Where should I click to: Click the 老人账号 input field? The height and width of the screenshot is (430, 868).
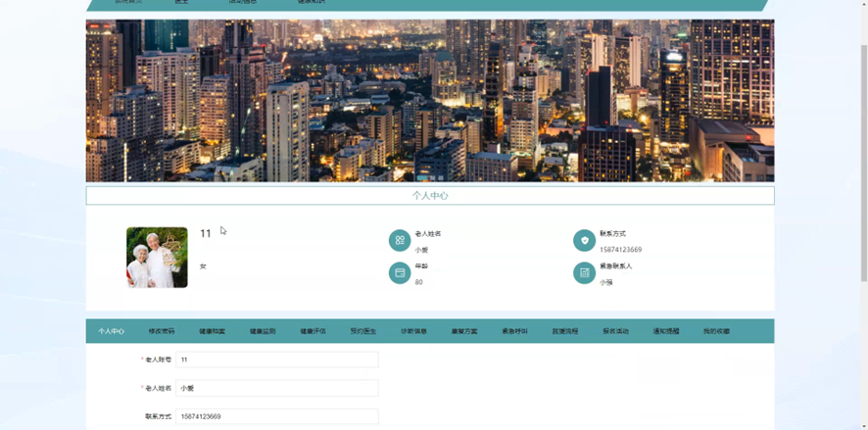pos(277,359)
